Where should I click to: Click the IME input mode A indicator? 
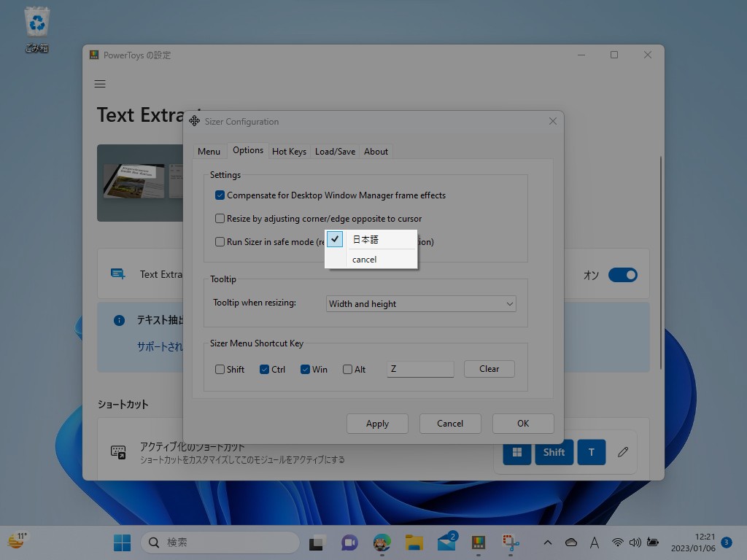[594, 542]
